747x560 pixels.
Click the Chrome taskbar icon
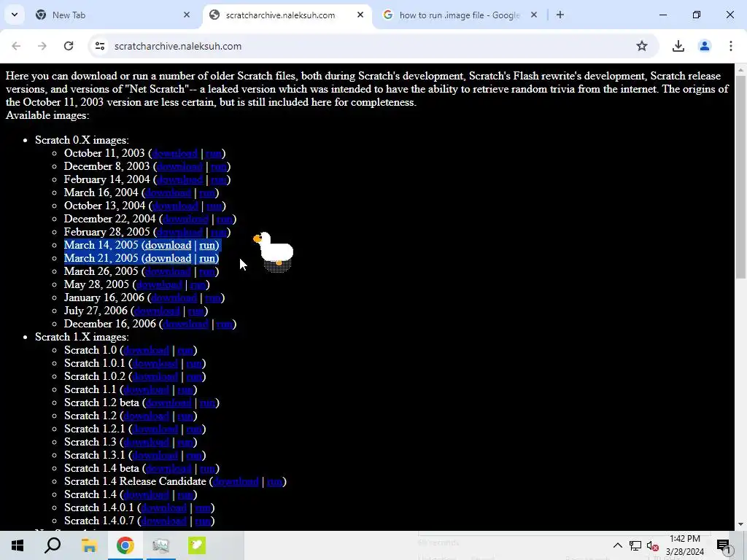coord(125,545)
